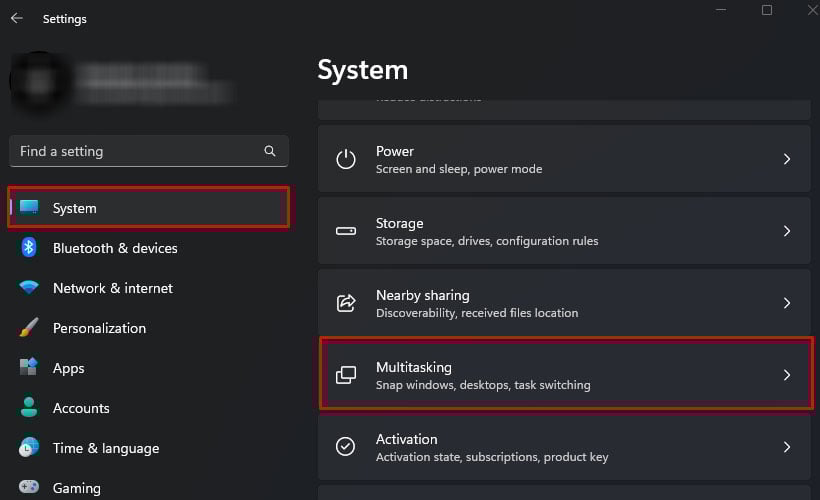820x500 pixels.
Task: Open Nearby sharing via its chevron
Action: [787, 303]
